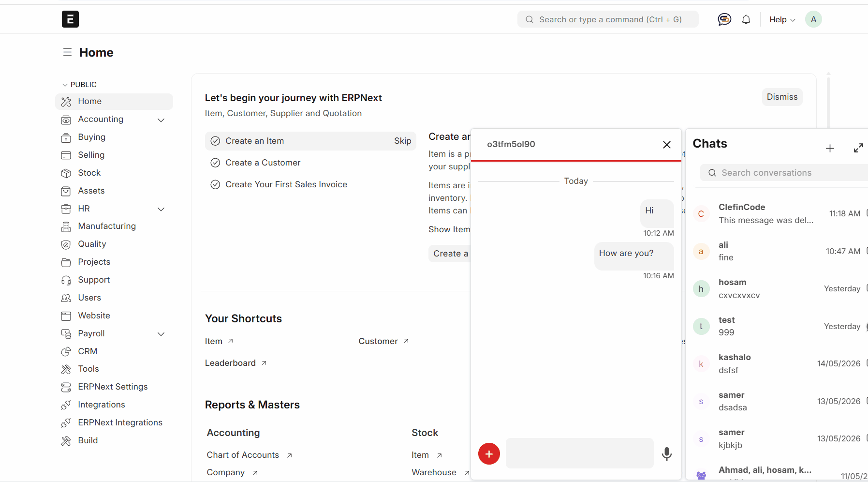The width and height of the screenshot is (868, 482).
Task: Click the chat message input box
Action: [x=579, y=453]
